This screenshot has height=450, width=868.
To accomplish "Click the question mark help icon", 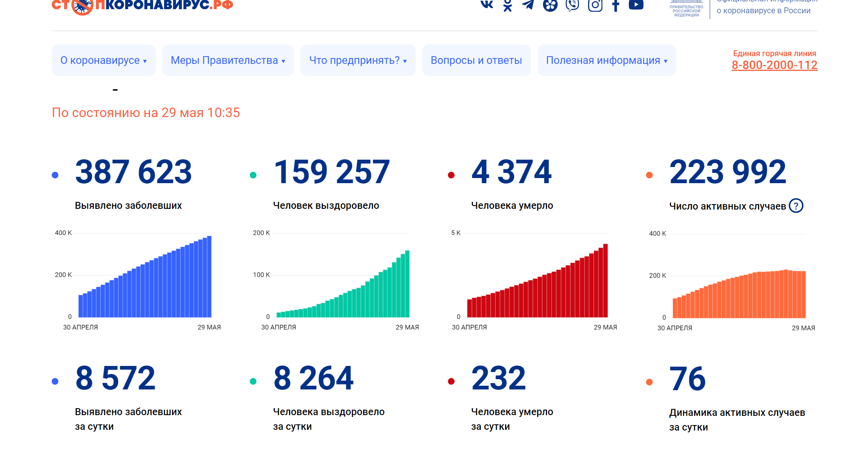I will click(x=796, y=206).
